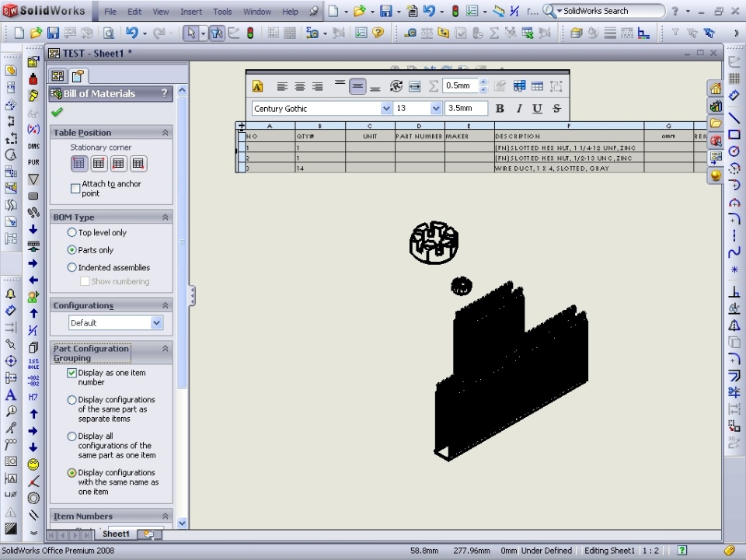
Task: Collapse the BOM Type section
Action: pos(165,217)
